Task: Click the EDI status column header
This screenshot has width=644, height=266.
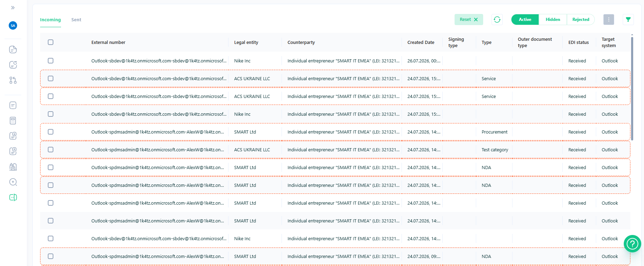Action: coord(578,42)
